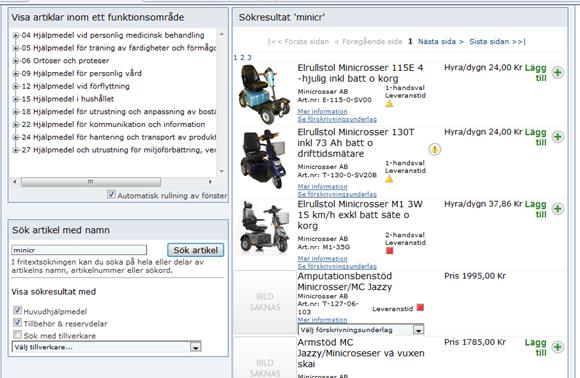The width and height of the screenshot is (580, 378).
Task: Open Mer information link for Minicrosser 115E
Action: 323,111
